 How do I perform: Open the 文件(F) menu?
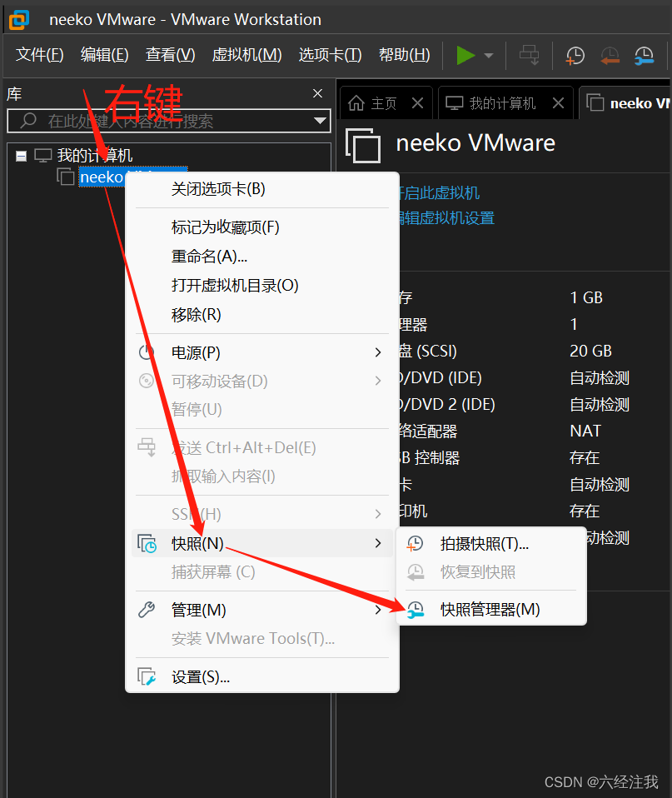pyautogui.click(x=39, y=54)
